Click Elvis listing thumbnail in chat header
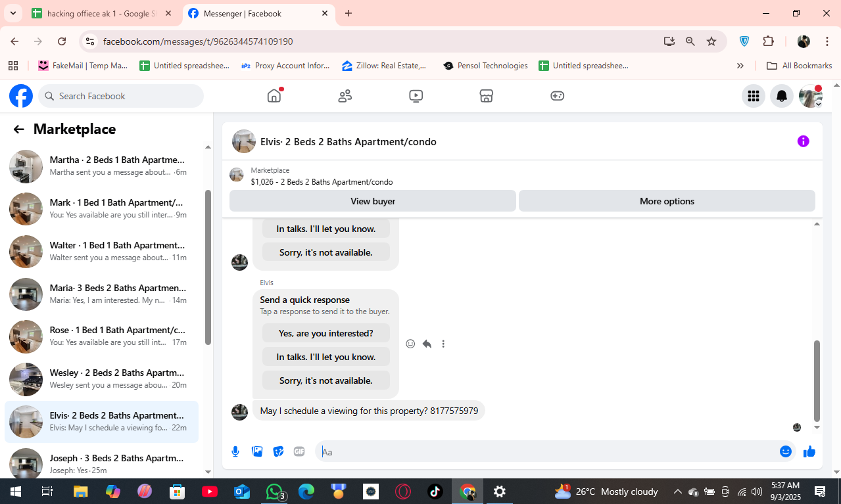This screenshot has width=841, height=504. click(x=244, y=141)
